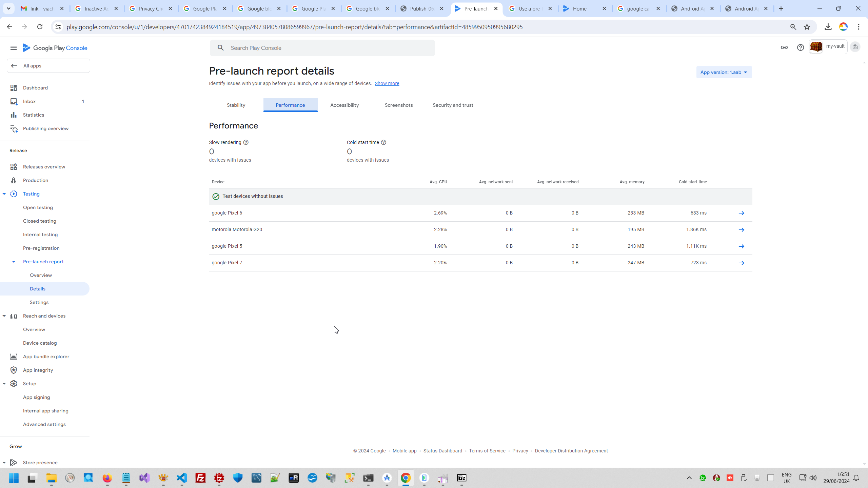The image size is (868, 488).
Task: Click the Dashboard sidebar icon
Action: click(x=14, y=88)
